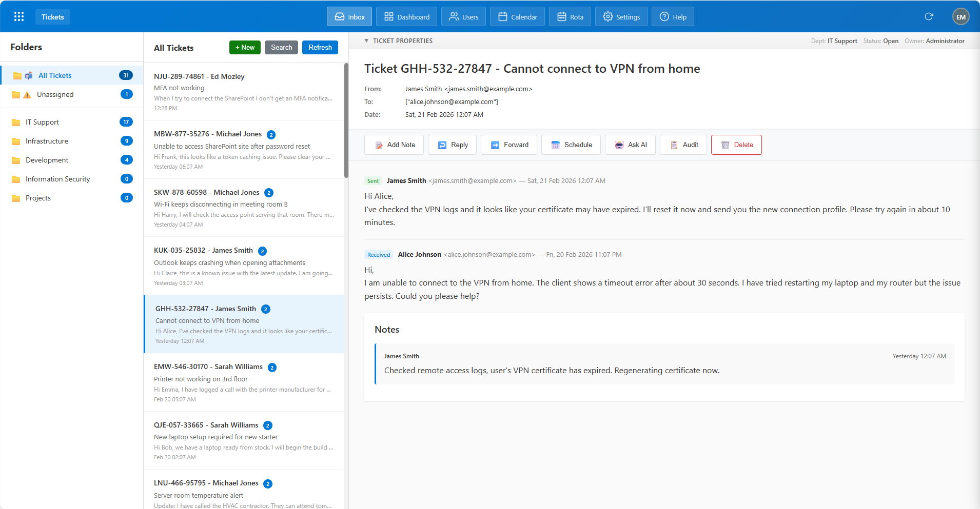Open ticket EMW-546-30170 about printer not working
Screen dimensions: 980x509
tap(244, 382)
